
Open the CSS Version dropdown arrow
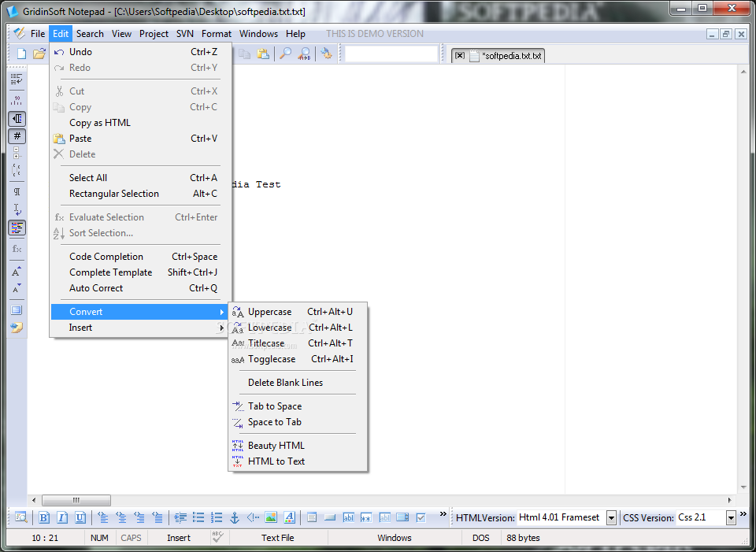tap(731, 518)
